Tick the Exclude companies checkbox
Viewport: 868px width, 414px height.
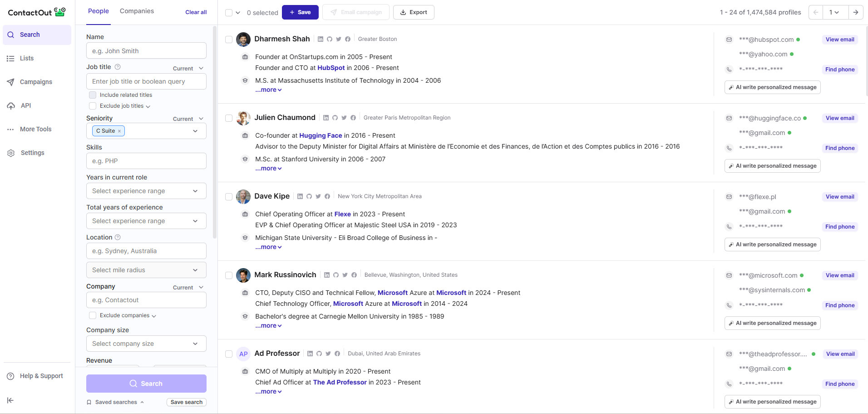93,315
